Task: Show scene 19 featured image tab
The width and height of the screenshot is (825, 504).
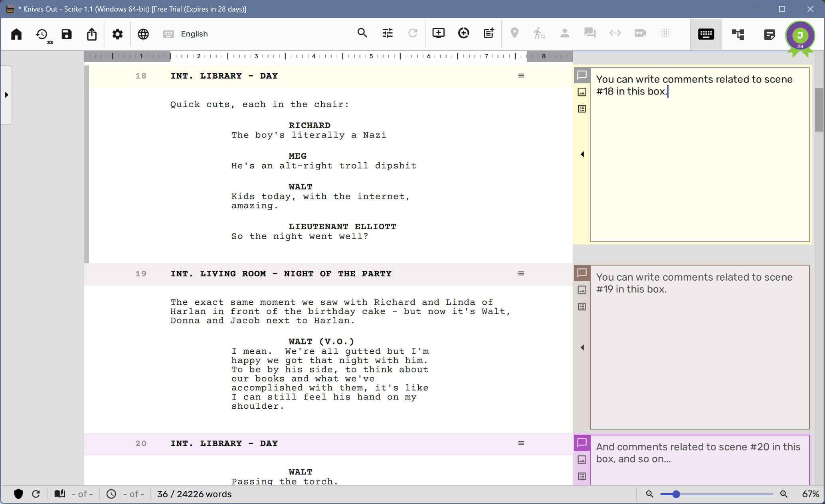Action: tap(582, 290)
